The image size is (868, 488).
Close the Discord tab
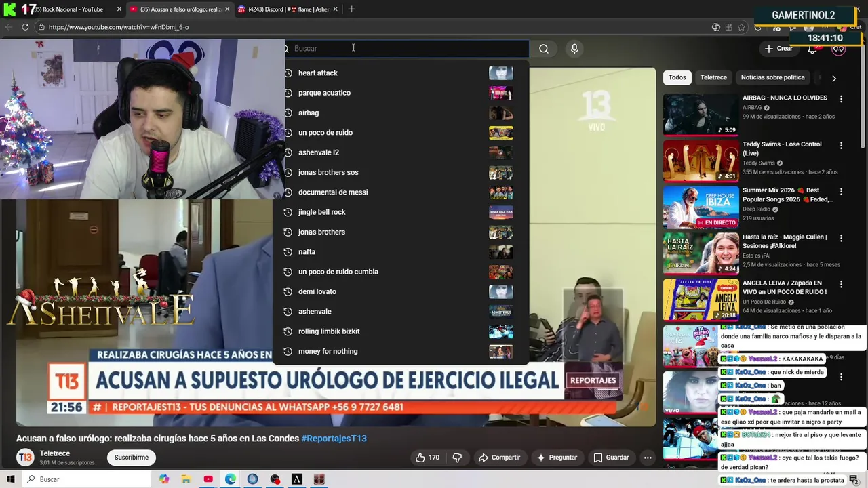click(x=335, y=9)
